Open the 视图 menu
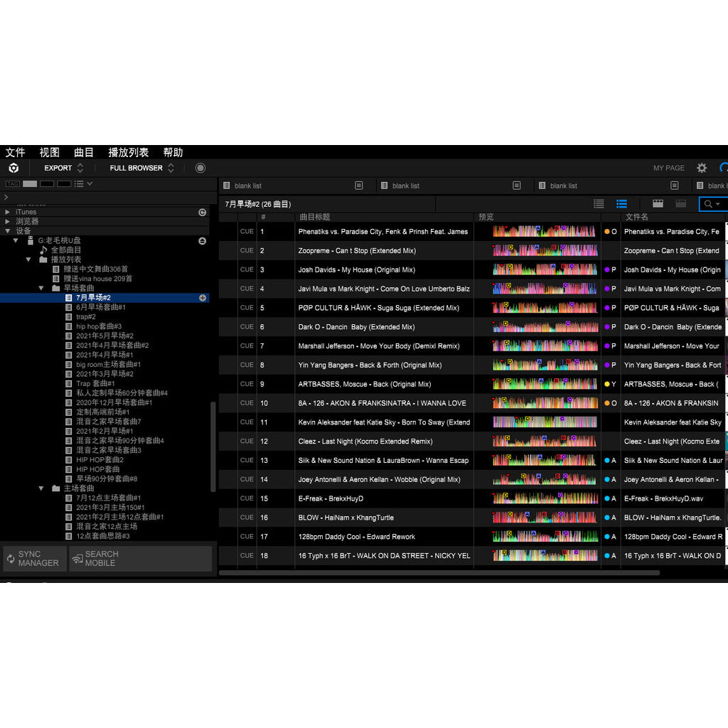This screenshot has height=728, width=728. (x=49, y=152)
